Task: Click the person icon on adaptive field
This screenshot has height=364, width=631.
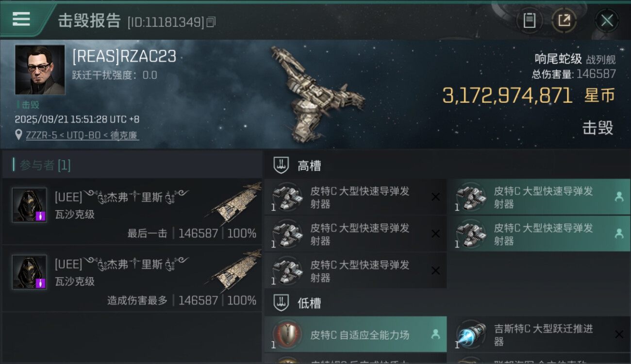Action: tap(435, 334)
